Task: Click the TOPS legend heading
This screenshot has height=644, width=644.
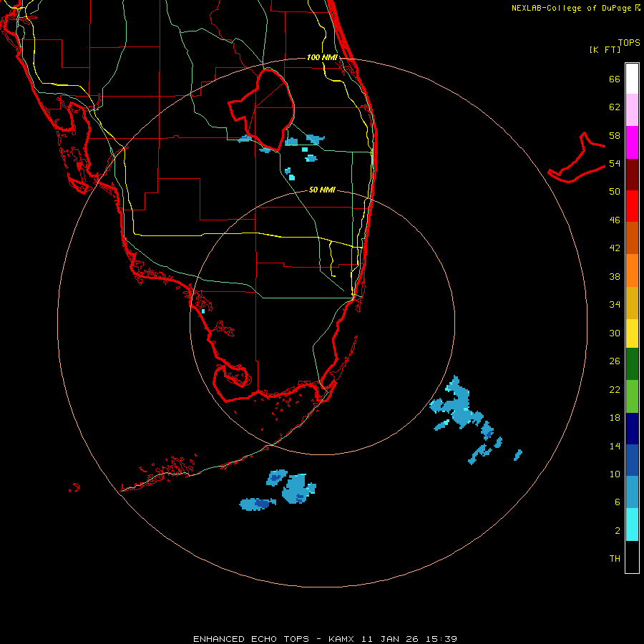Action: point(629,43)
